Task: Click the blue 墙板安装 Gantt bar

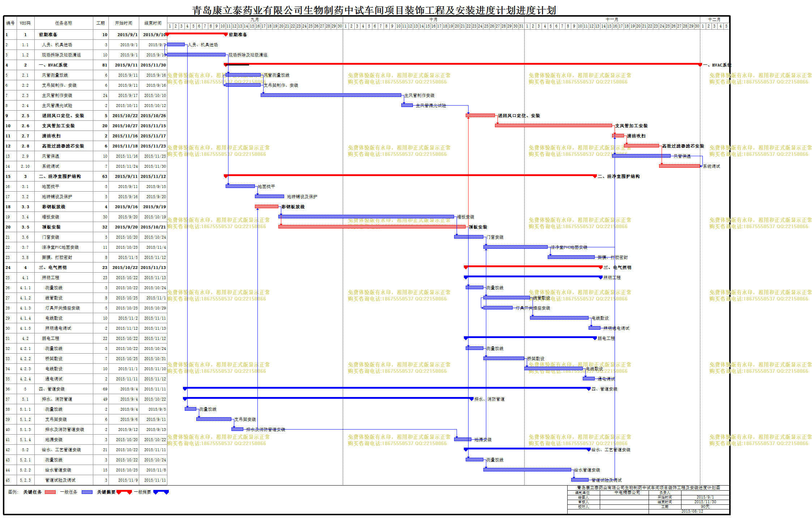Action: pyautogui.click(x=366, y=217)
